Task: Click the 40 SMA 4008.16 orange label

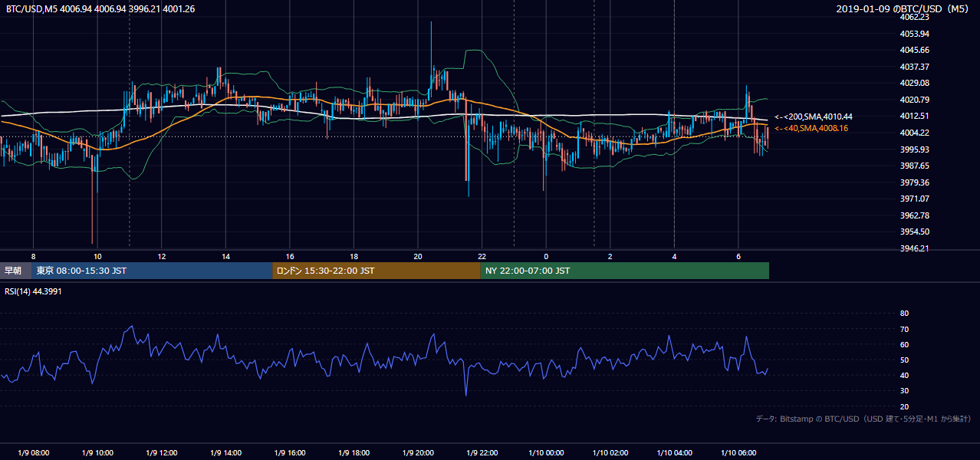Action: click(811, 128)
